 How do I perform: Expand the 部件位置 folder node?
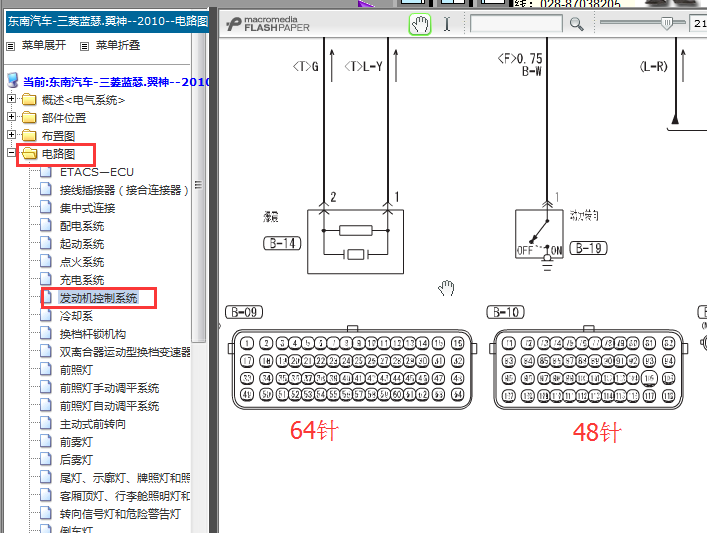pos(11,117)
